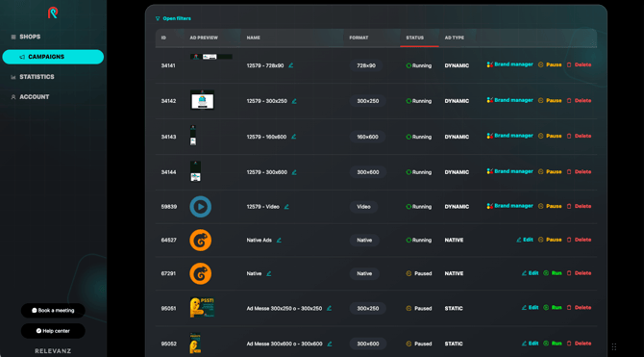644x357 pixels.
Task: Rename ad 12579 - 160x600 with pencil icon
Action: [x=294, y=137]
